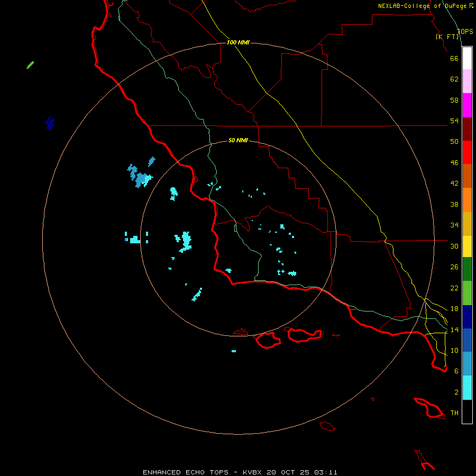Screen dimensions: 476x476
Task: Click the legend value "2"
Action: pos(456,392)
